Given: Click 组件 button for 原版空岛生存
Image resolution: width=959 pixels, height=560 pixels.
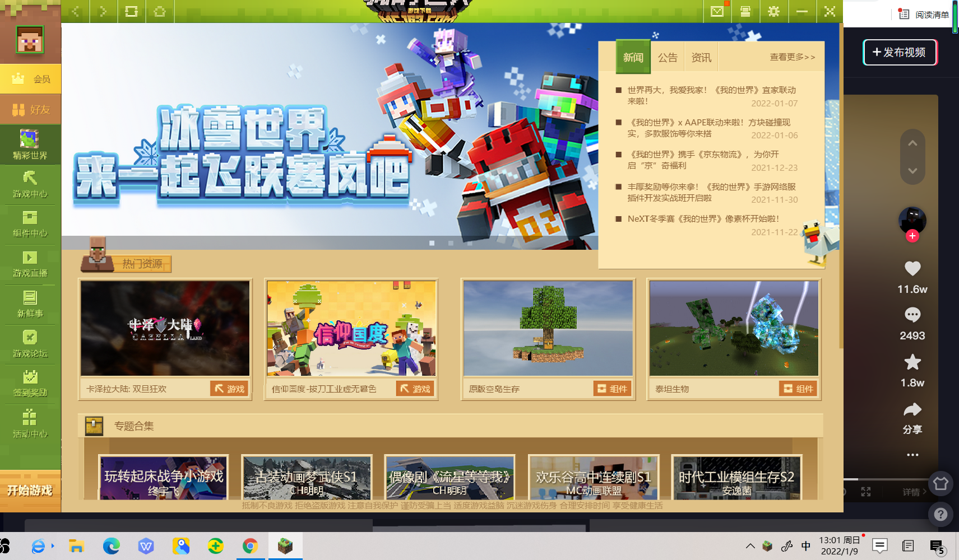Looking at the screenshot, I should 612,389.
